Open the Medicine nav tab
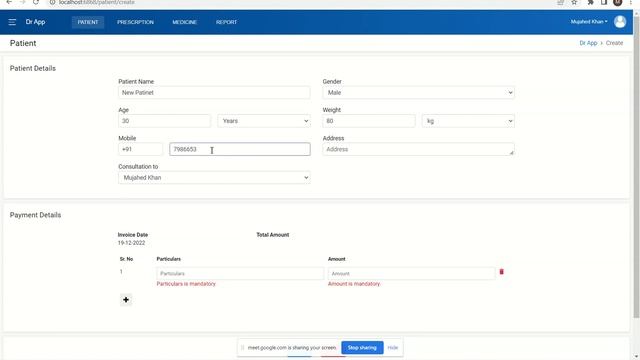Image resolution: width=640 pixels, height=360 pixels. [184, 22]
